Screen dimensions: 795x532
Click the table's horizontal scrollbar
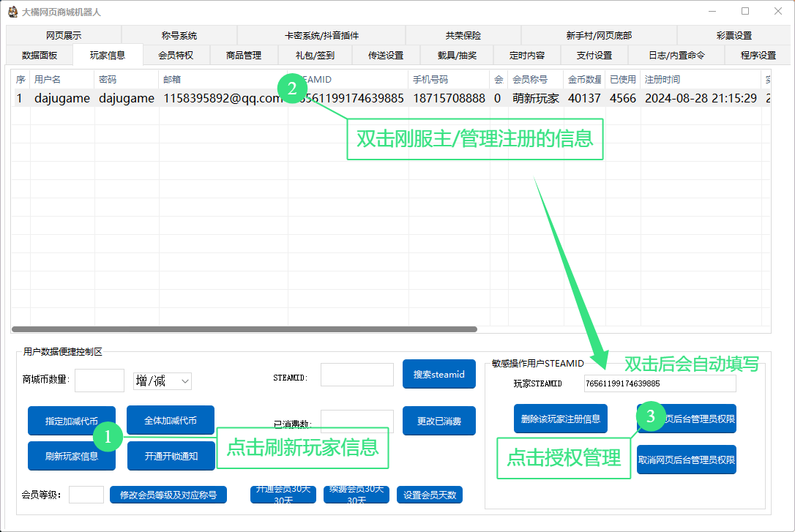[x=245, y=329]
